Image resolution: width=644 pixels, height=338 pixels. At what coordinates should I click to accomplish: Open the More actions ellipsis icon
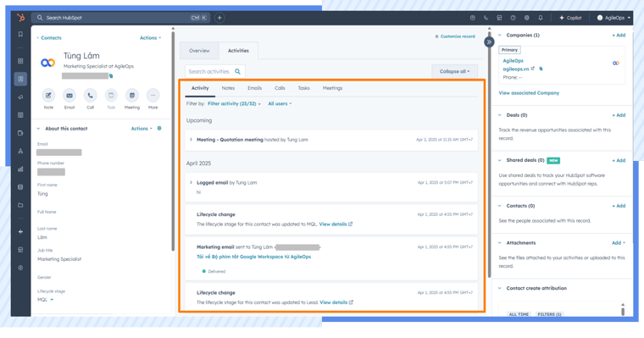153,95
